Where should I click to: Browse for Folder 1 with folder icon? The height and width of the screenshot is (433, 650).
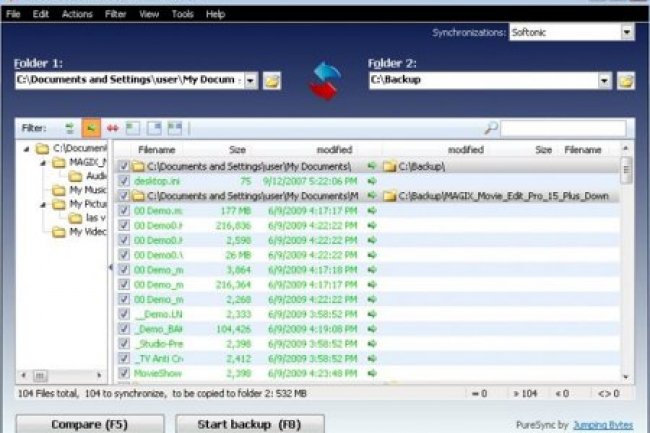pyautogui.click(x=272, y=81)
